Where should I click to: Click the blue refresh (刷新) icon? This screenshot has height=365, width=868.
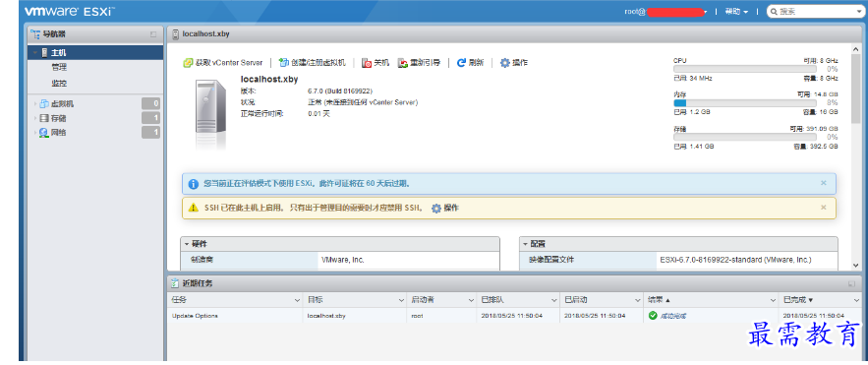pos(461,63)
